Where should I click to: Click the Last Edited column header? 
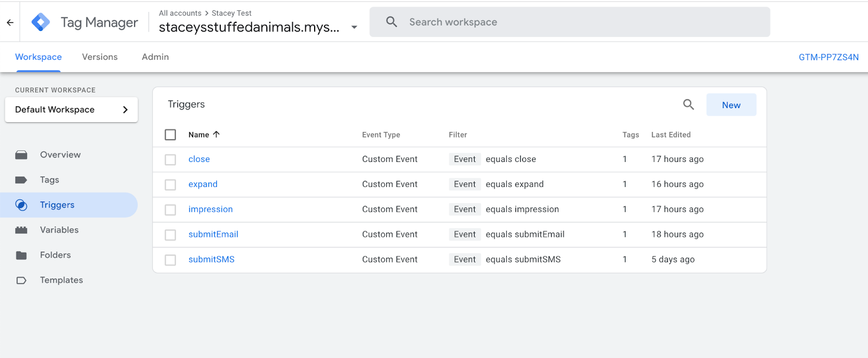(671, 135)
